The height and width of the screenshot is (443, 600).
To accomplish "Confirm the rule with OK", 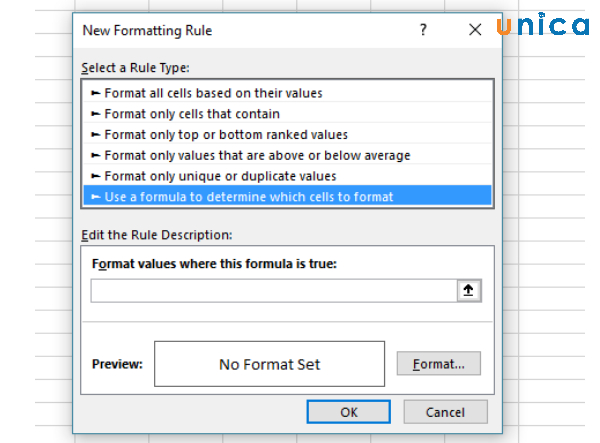I will coord(348,411).
